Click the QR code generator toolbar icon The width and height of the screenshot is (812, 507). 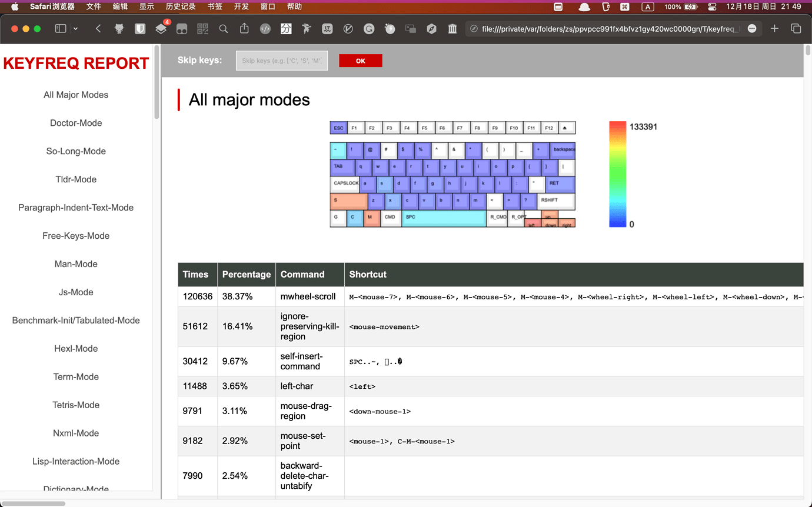pyautogui.click(x=202, y=28)
